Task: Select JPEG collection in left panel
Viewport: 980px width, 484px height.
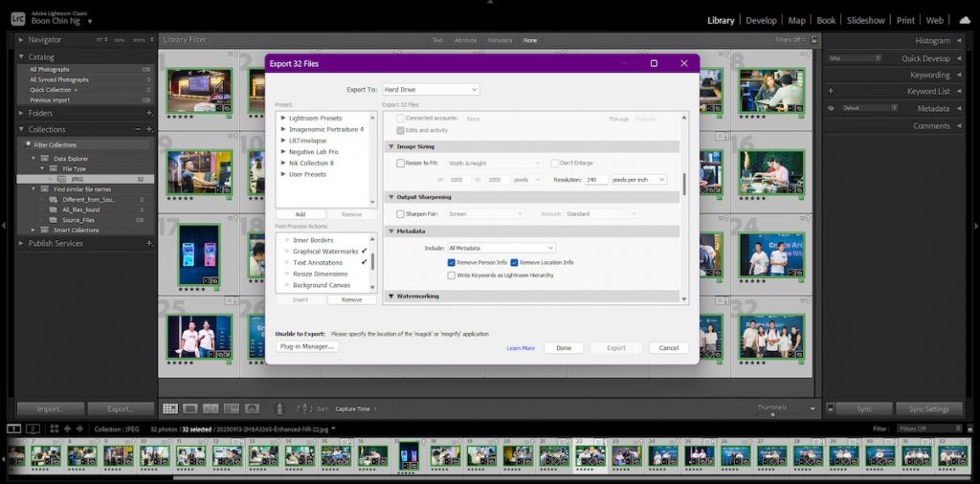Action: 85,179
